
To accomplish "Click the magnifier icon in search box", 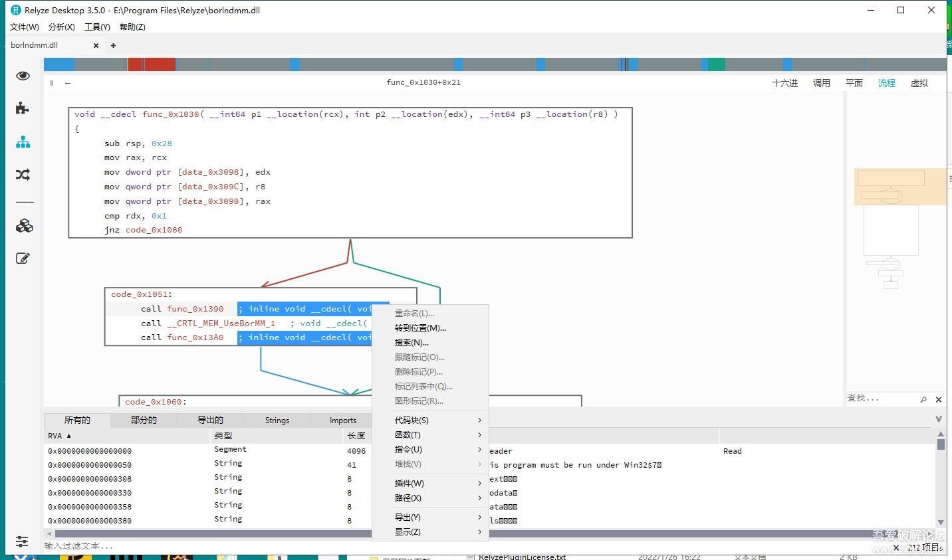I will point(923,399).
